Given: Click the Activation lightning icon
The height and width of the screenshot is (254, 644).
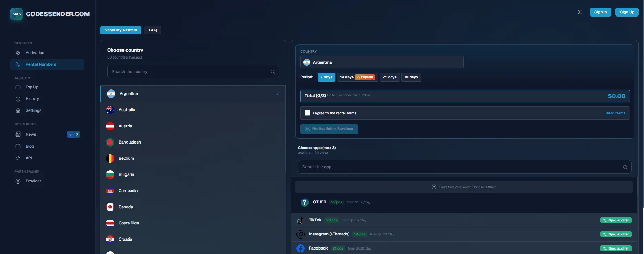Looking at the screenshot, I should pos(18,53).
